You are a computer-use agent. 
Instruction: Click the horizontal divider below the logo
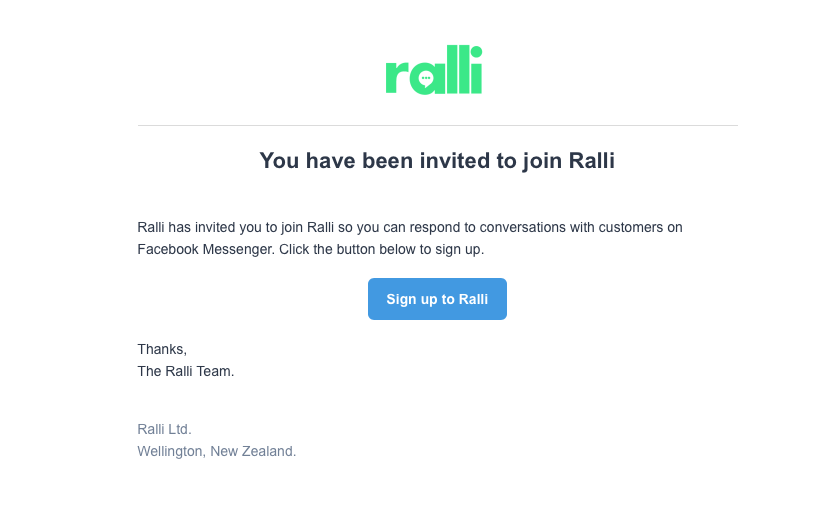click(438, 126)
